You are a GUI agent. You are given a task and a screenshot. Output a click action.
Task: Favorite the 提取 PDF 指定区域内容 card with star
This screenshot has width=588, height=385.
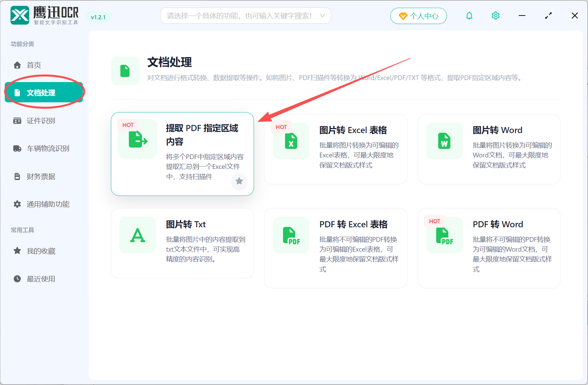pos(239,181)
